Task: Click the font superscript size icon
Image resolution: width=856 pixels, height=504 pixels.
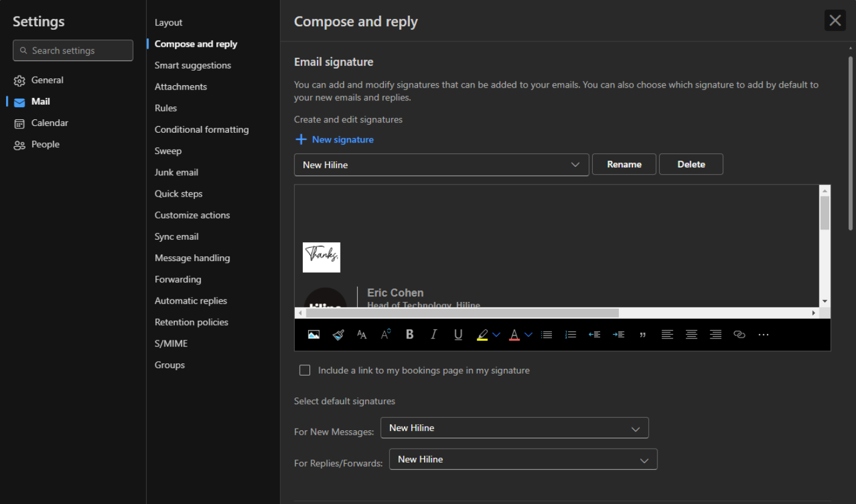Action: pos(386,334)
